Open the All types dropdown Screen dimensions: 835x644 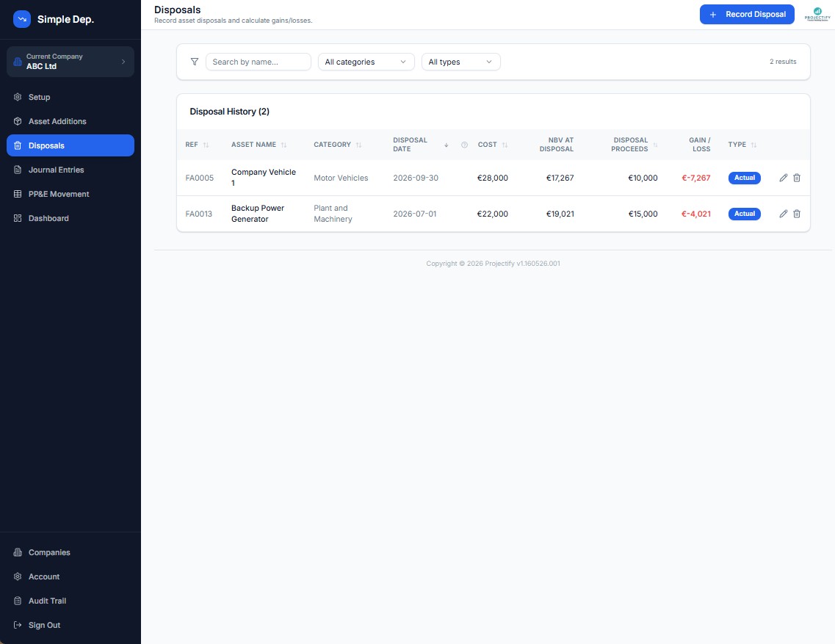tap(460, 62)
